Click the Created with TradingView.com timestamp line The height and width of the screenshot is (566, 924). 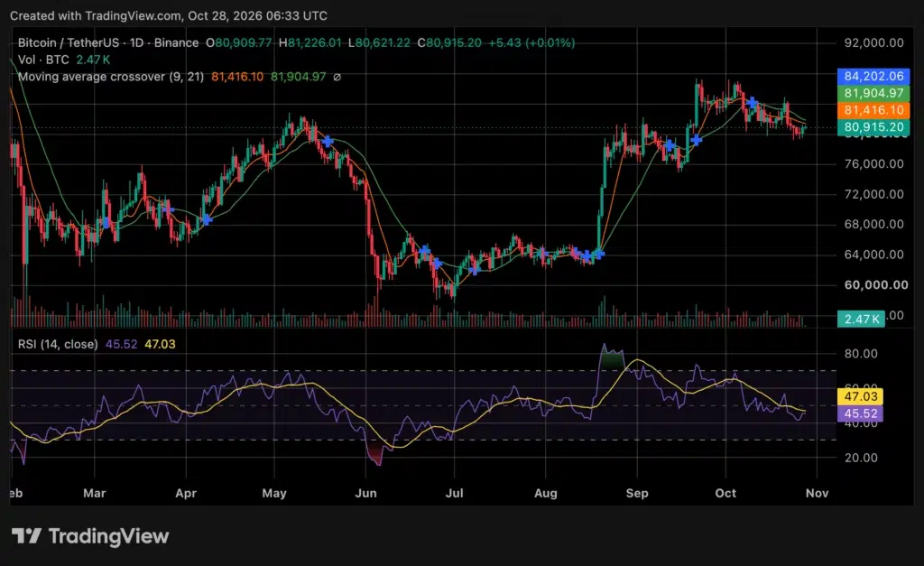[x=169, y=16]
